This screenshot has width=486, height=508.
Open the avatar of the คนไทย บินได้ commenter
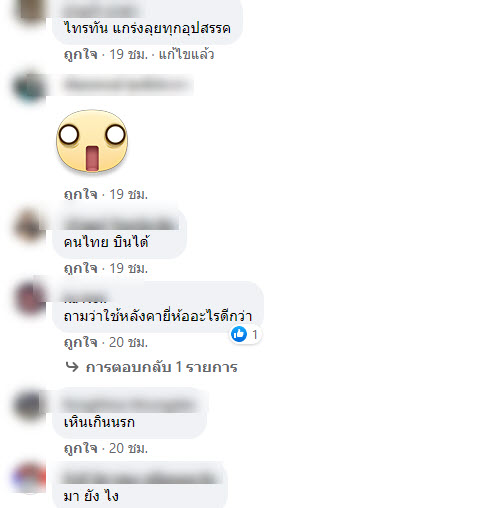pos(29,226)
